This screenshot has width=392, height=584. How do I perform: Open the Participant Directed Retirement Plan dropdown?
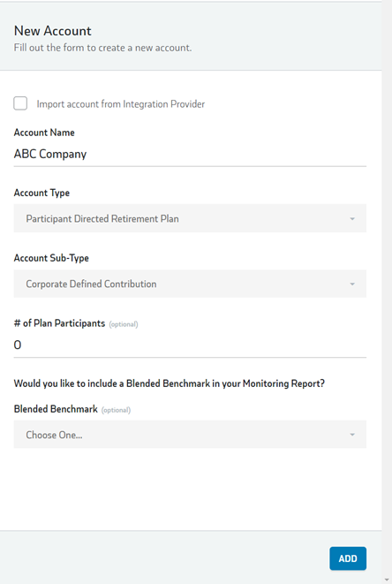point(190,218)
